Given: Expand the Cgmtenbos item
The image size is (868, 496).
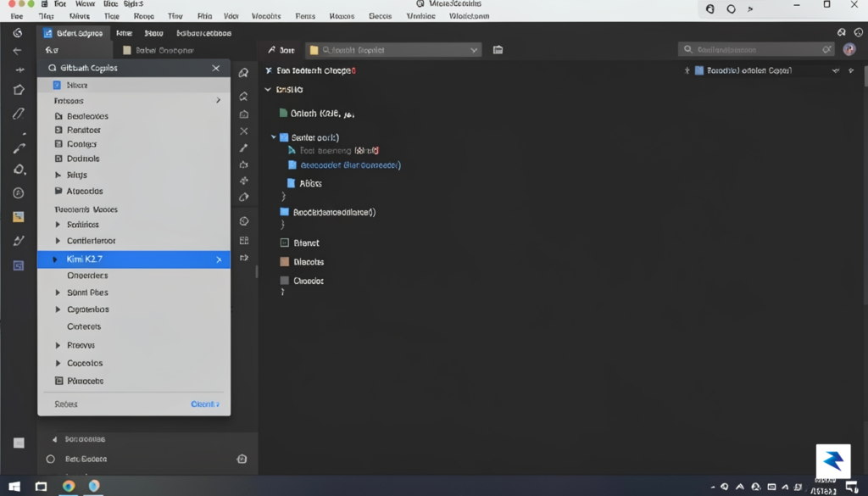Looking at the screenshot, I should 58,309.
